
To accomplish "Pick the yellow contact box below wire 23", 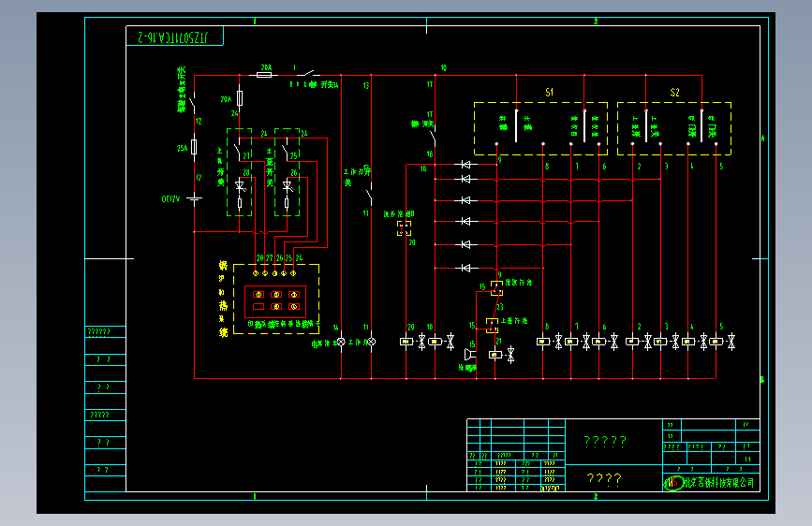I will pyautogui.click(x=492, y=325).
